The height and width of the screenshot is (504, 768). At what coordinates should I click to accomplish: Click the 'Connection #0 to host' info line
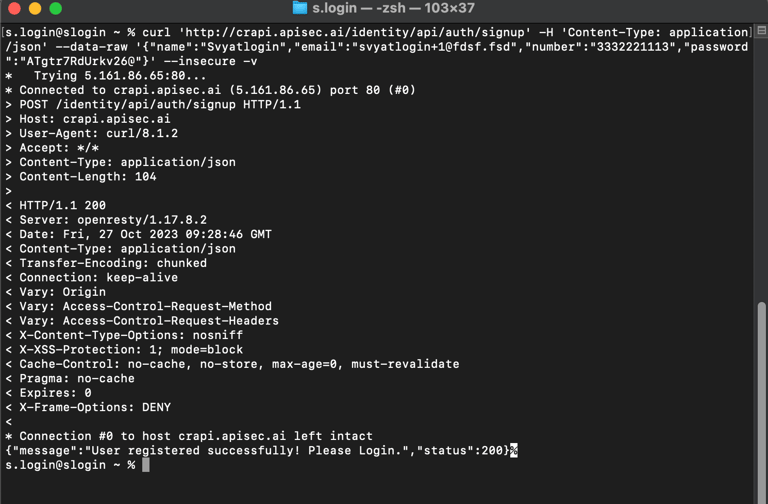pos(196,436)
